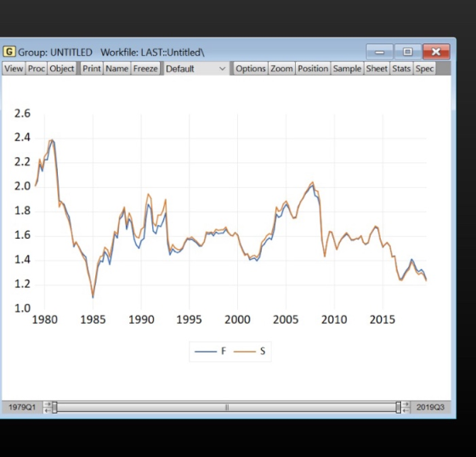This screenshot has width=476, height=457.
Task: Click the Group object icon in title bar
Action: 9,52
